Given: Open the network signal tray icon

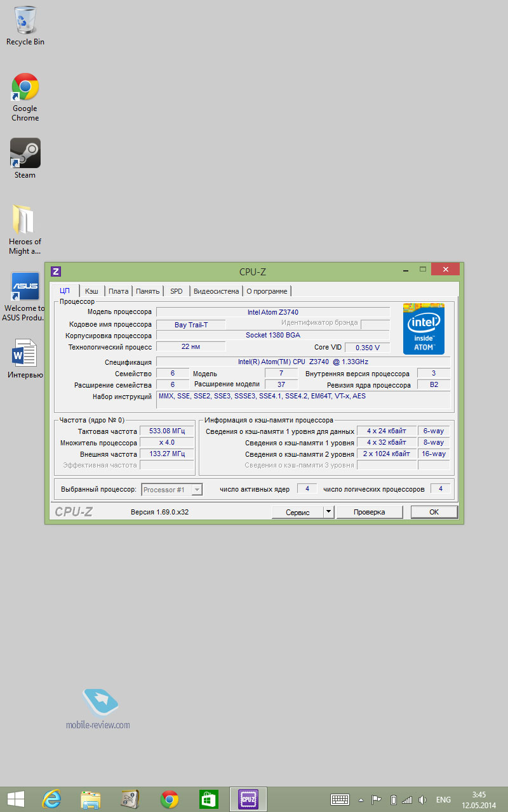Looking at the screenshot, I should [407, 799].
